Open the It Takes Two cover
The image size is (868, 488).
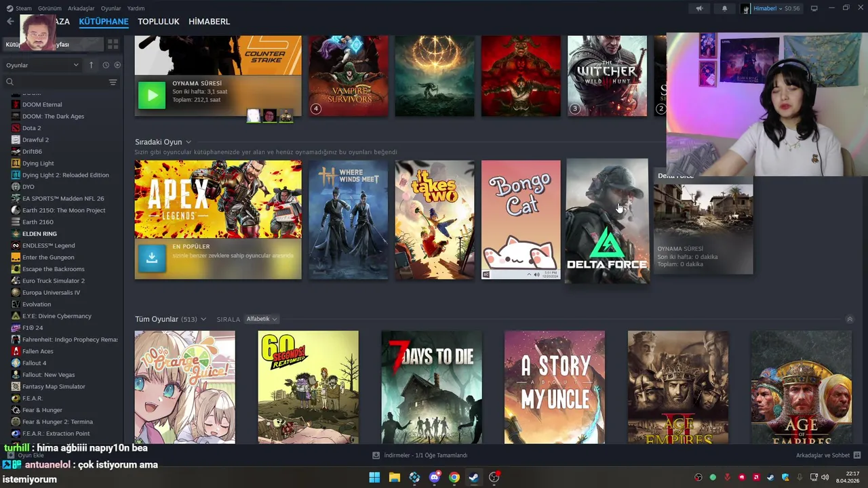click(435, 220)
